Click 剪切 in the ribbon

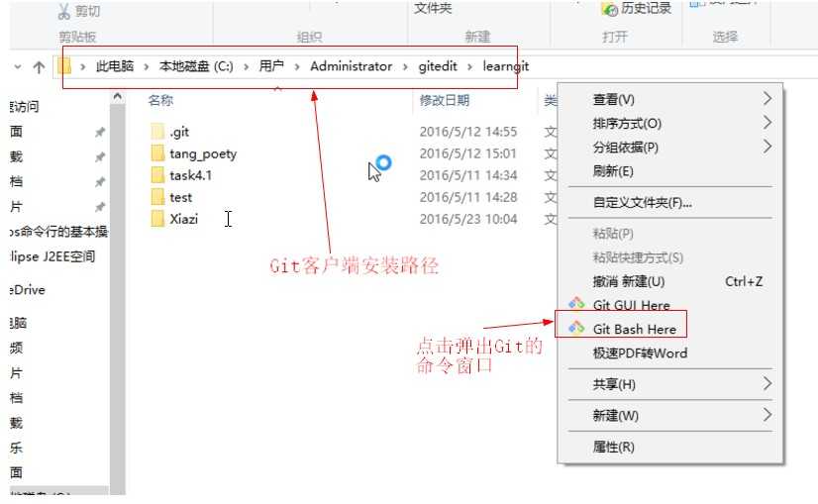click(87, 11)
